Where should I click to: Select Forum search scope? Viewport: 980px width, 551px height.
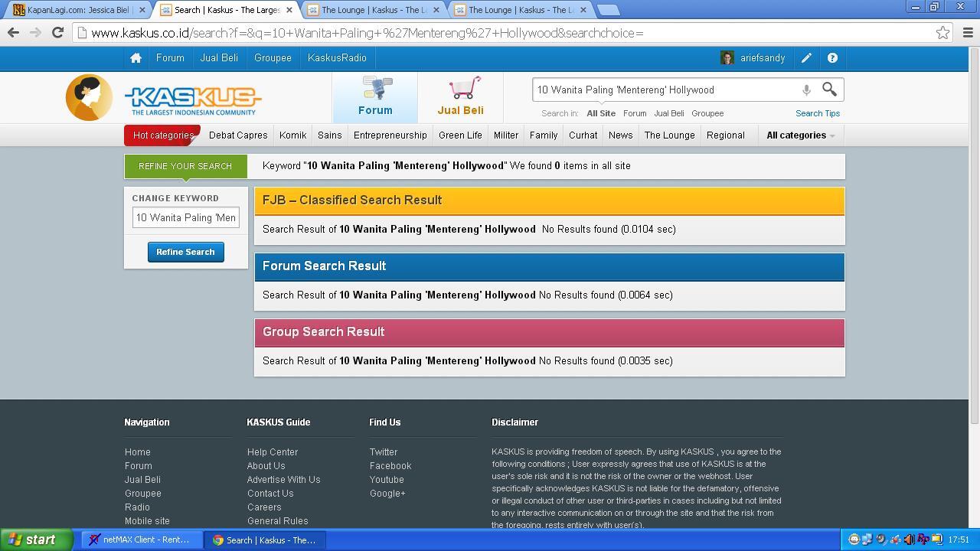click(635, 113)
